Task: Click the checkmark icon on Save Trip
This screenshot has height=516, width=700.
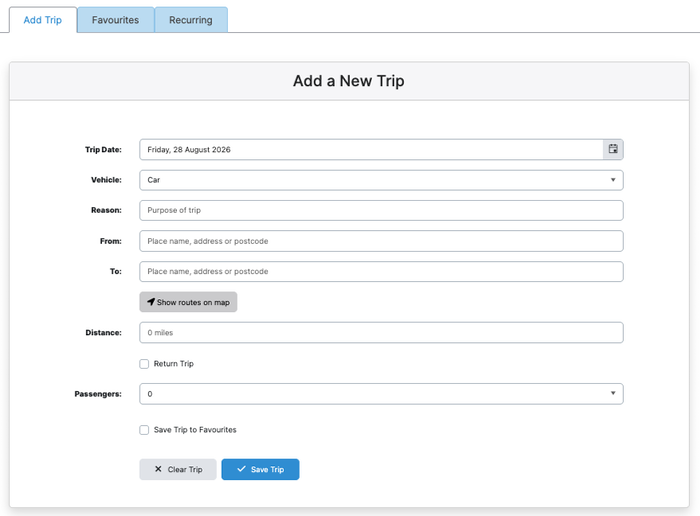Action: (242, 469)
